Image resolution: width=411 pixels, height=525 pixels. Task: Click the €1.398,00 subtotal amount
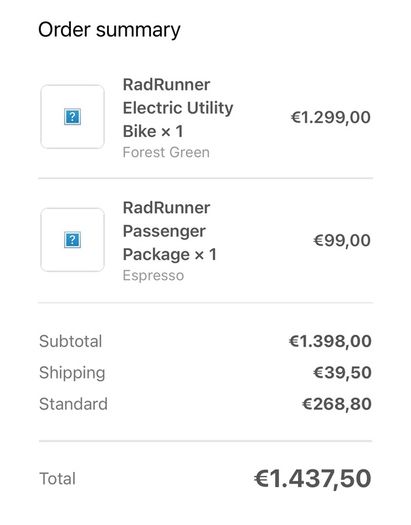coord(330,341)
